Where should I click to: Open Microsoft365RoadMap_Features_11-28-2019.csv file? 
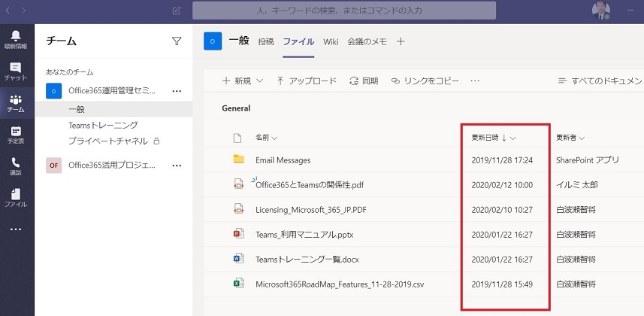click(x=340, y=284)
